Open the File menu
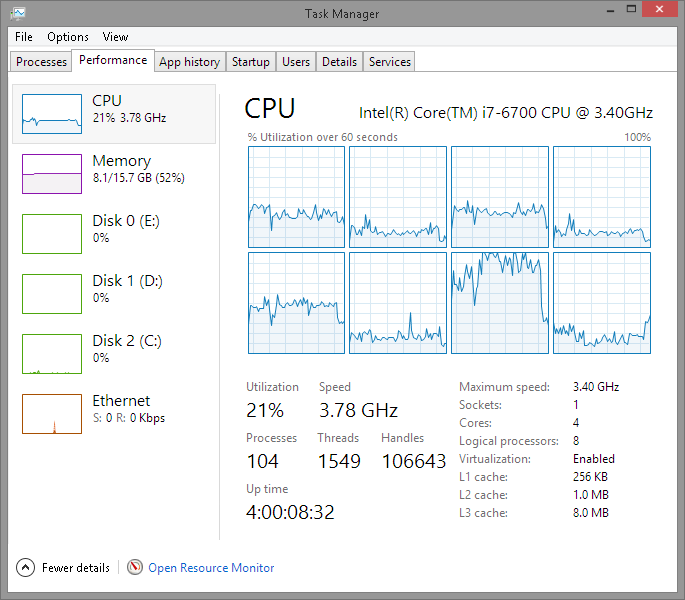685x600 pixels. coord(24,37)
